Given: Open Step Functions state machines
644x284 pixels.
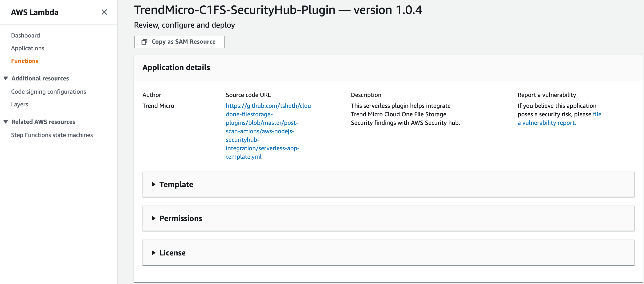Looking at the screenshot, I should point(52,135).
